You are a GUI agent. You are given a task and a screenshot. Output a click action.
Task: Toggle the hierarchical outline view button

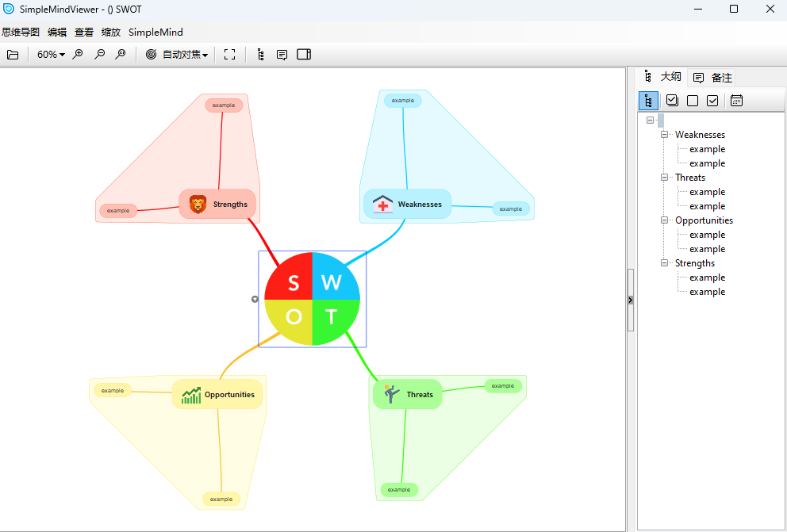648,100
